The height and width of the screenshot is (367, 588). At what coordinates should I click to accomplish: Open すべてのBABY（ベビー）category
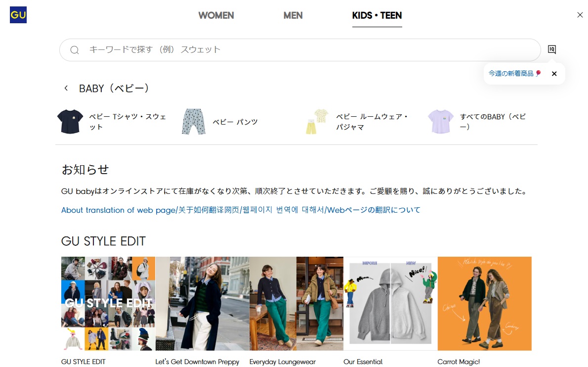pos(493,122)
